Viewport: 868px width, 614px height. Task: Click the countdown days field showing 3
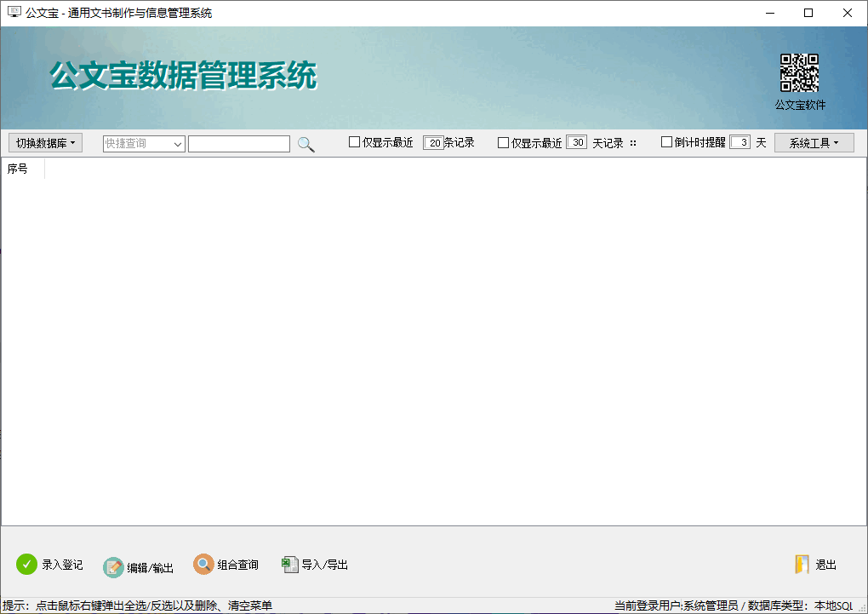coord(740,142)
